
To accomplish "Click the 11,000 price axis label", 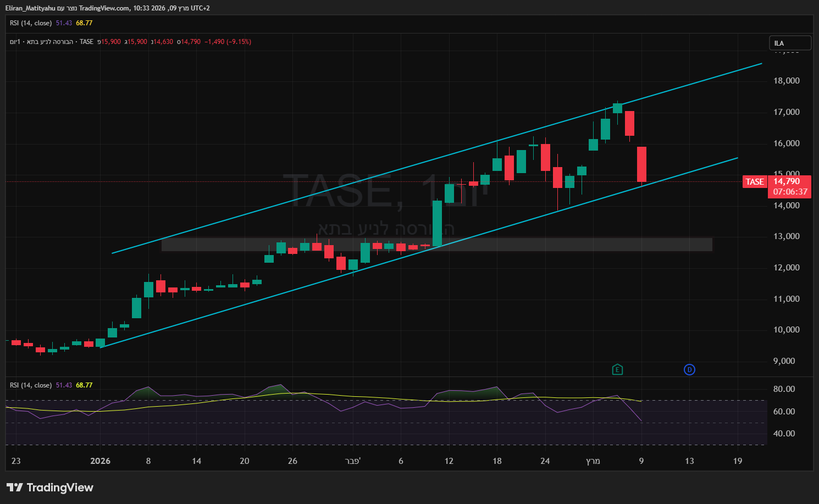I will pyautogui.click(x=787, y=299).
